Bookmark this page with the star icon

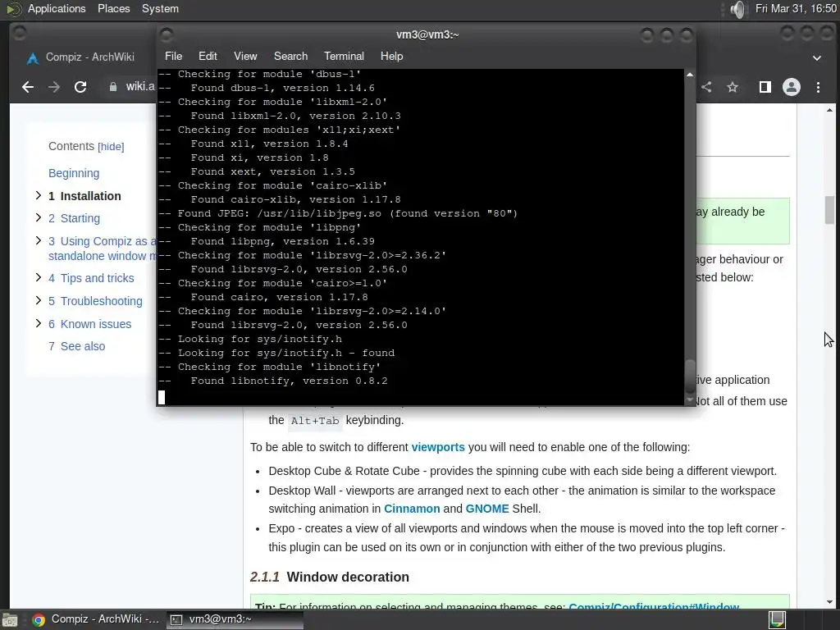733,87
